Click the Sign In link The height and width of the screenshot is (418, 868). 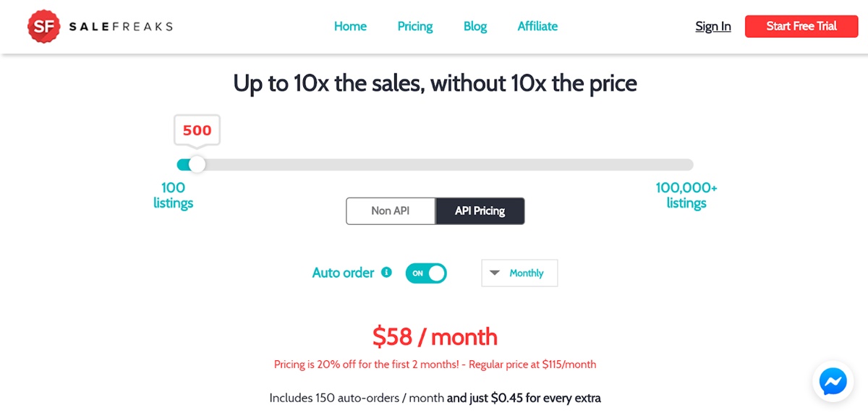(712, 27)
